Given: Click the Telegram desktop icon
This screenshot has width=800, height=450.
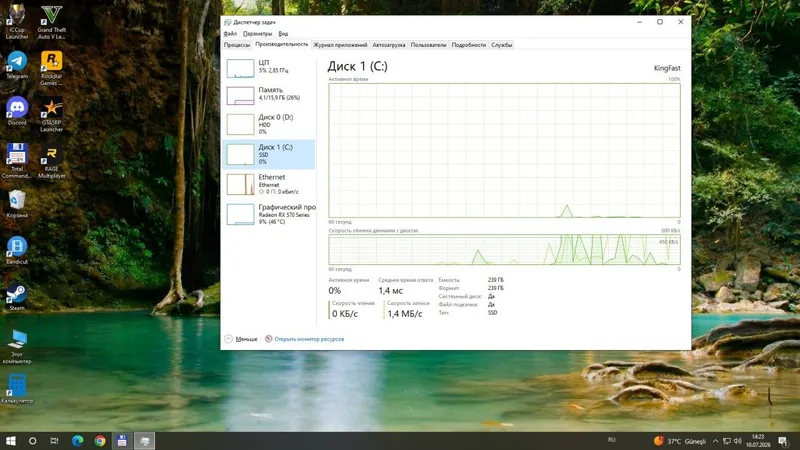Looking at the screenshot, I should (x=17, y=65).
